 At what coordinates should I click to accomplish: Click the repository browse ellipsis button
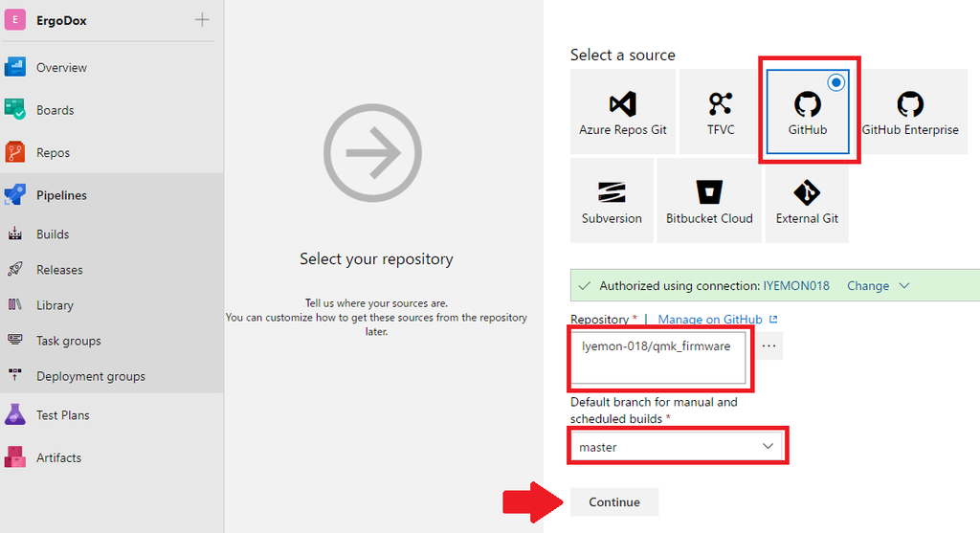click(x=768, y=345)
